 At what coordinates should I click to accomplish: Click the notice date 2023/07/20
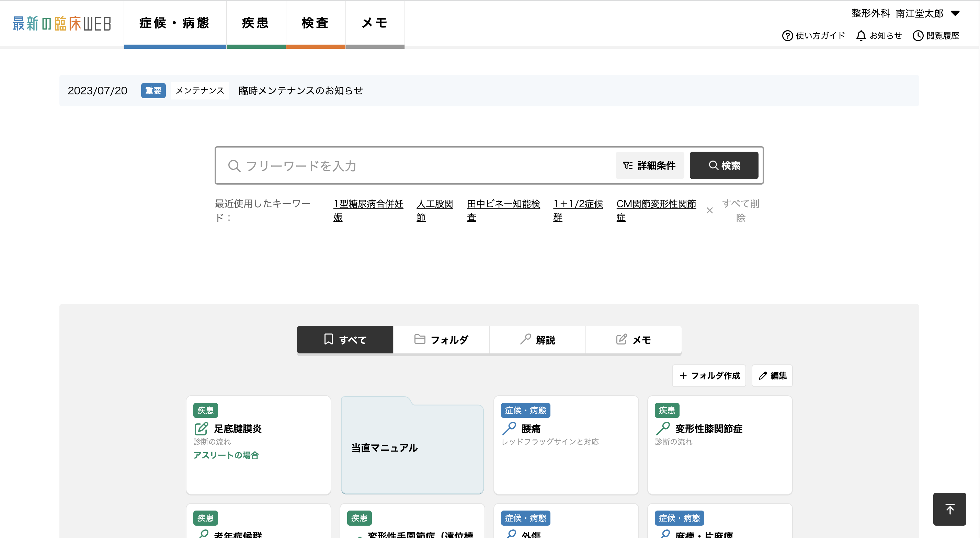(x=98, y=91)
